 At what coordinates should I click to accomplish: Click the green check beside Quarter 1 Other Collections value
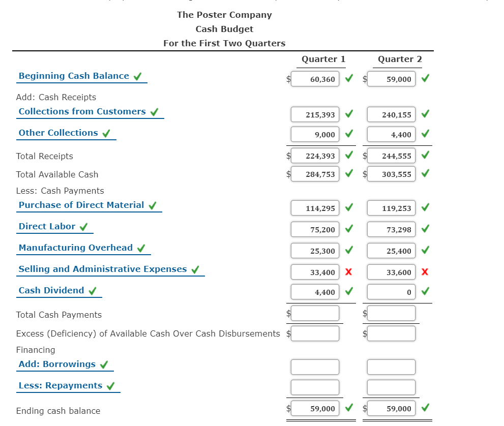(349, 134)
